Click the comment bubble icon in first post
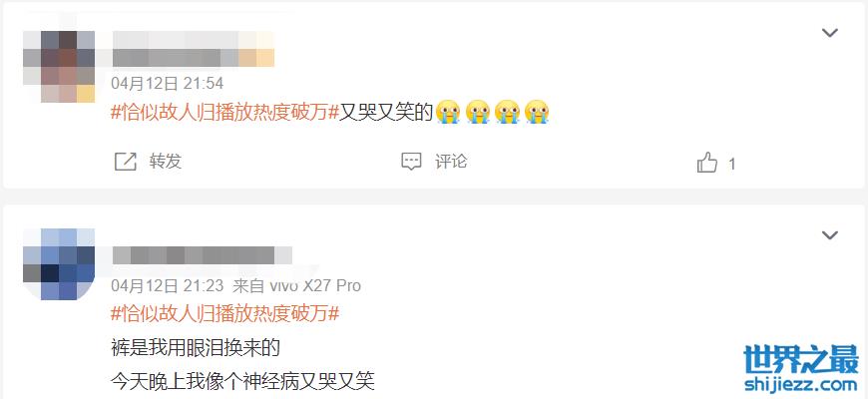The width and height of the screenshot is (868, 399). [x=411, y=162]
